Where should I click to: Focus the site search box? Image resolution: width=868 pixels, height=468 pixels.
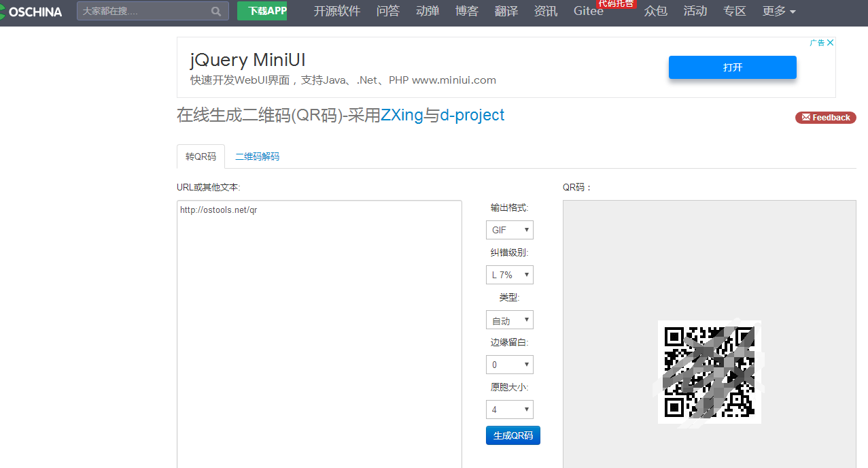[x=152, y=12]
